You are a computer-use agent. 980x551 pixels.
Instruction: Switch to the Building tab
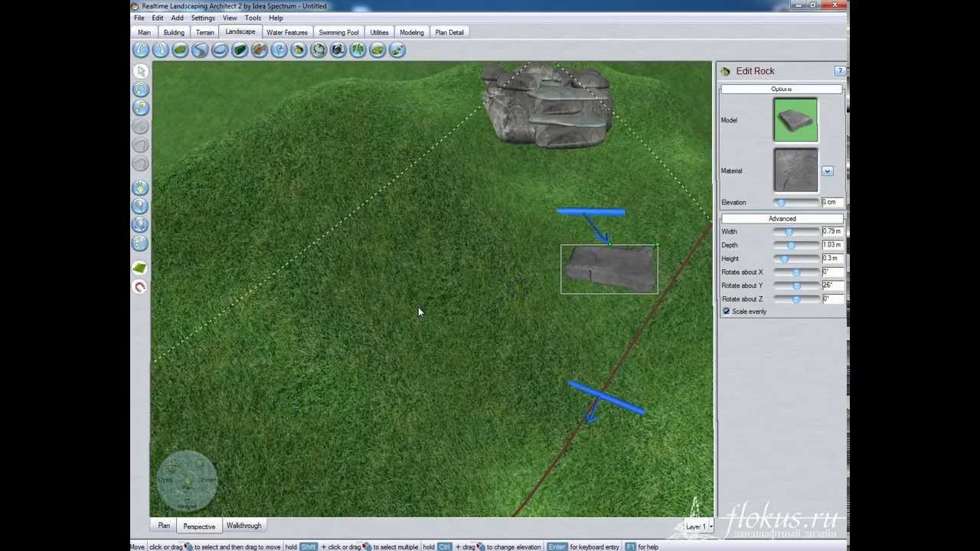coord(174,32)
